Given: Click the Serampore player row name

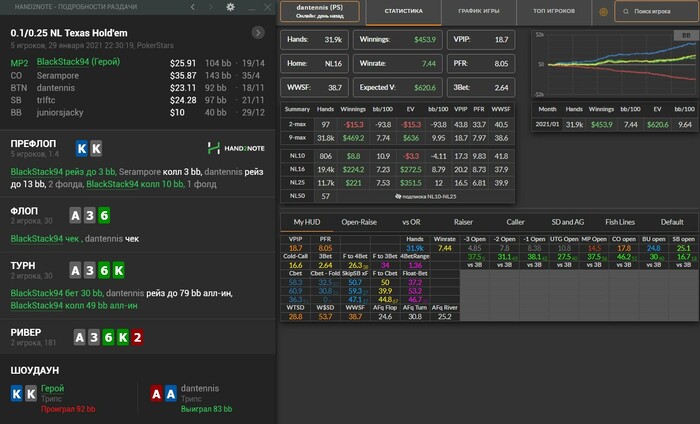Looking at the screenshot, I should click(x=58, y=75).
